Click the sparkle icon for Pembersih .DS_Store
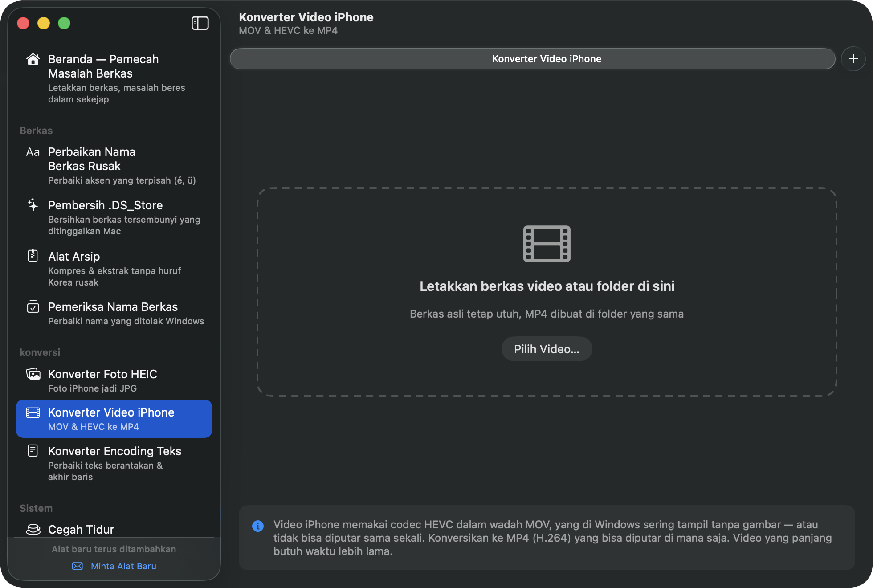The height and width of the screenshot is (588, 873). tap(33, 205)
